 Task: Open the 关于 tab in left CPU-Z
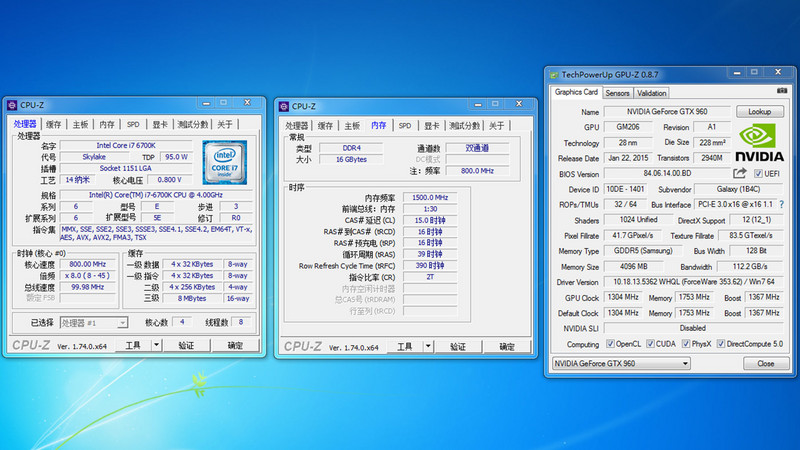(x=224, y=124)
